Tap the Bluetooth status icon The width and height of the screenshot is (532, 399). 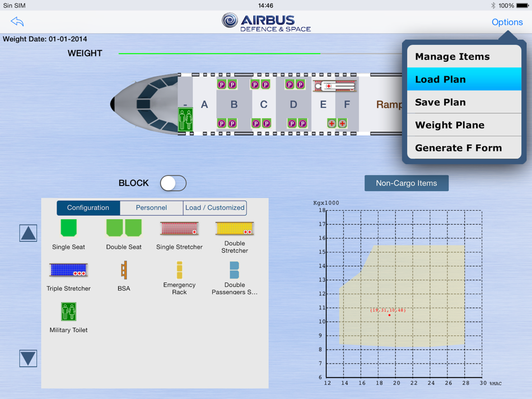(493, 6)
